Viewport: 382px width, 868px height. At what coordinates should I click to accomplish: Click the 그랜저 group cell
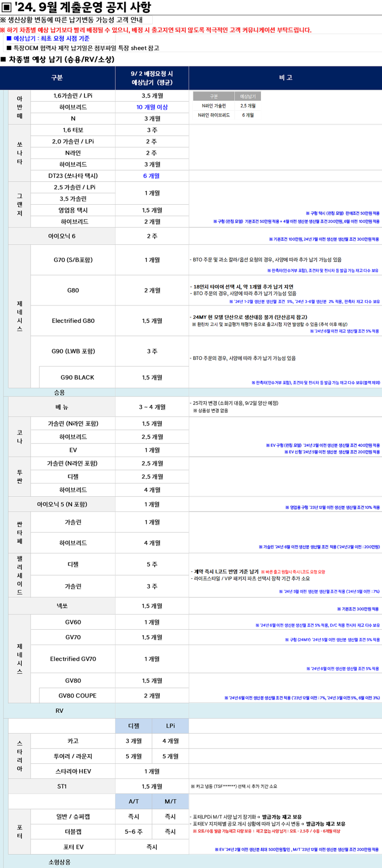click(20, 205)
